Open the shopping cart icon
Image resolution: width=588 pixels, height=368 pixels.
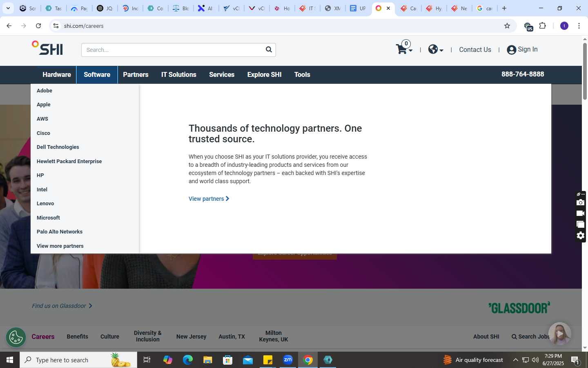404,49
